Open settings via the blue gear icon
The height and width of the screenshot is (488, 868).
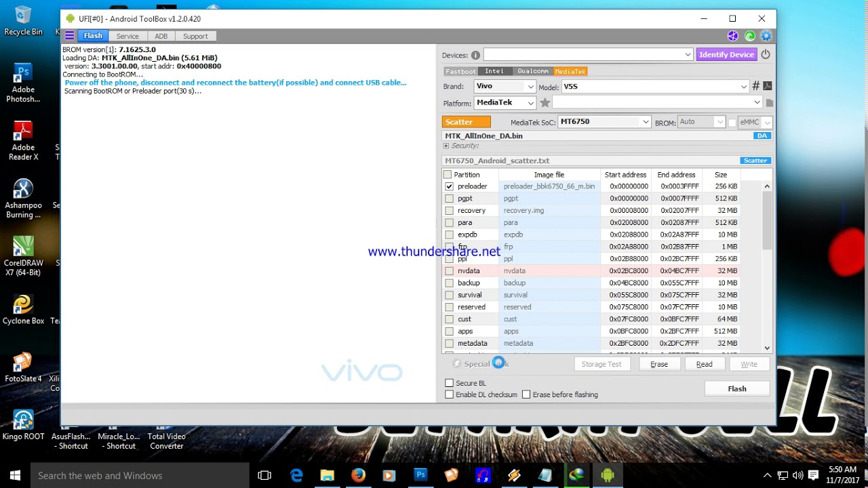[766, 36]
